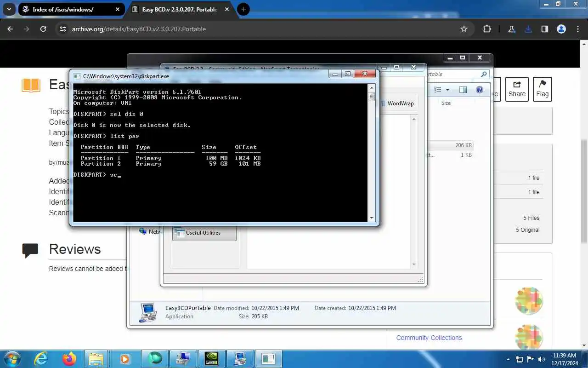The image size is (588, 368).
Task: Switch to diskpart console taskbar button
Action: pos(269,359)
